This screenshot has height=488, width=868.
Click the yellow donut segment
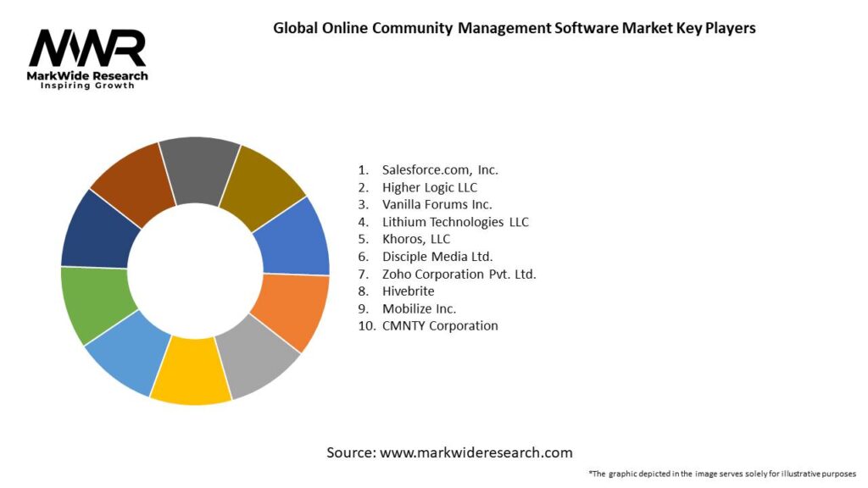tap(191, 372)
